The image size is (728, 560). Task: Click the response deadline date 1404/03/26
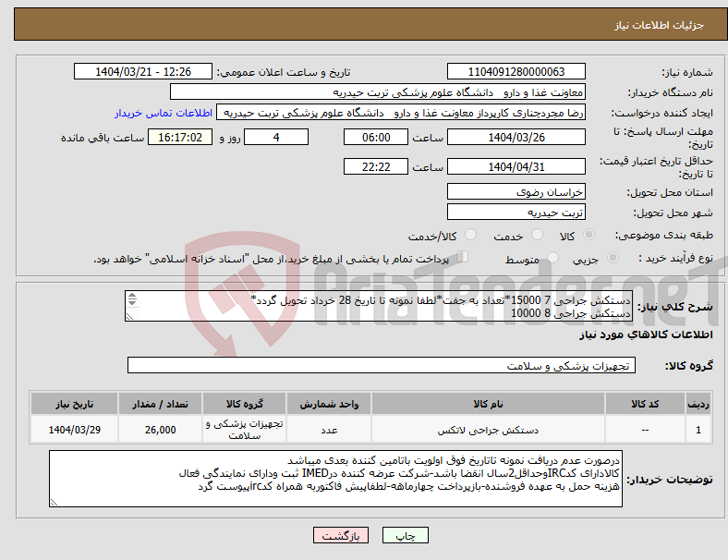pos(516,137)
